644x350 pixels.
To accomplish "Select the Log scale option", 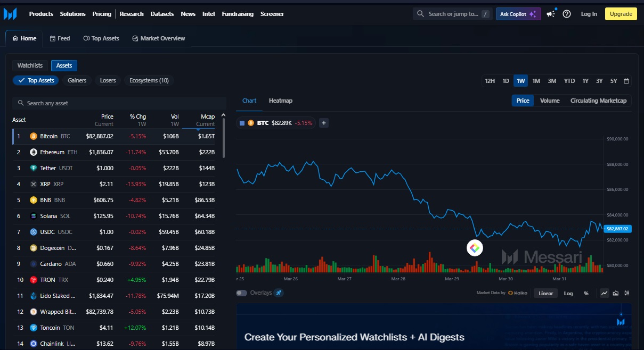I will point(568,293).
